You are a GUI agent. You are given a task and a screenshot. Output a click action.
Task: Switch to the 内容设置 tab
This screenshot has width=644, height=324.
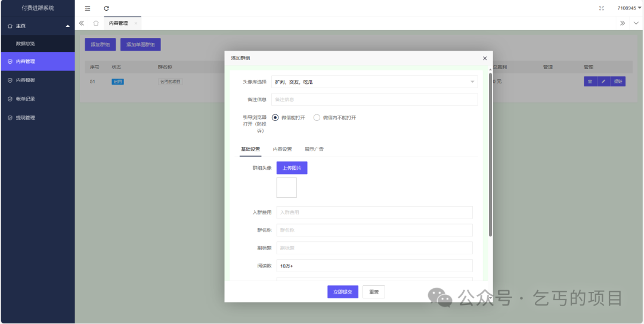[283, 149]
